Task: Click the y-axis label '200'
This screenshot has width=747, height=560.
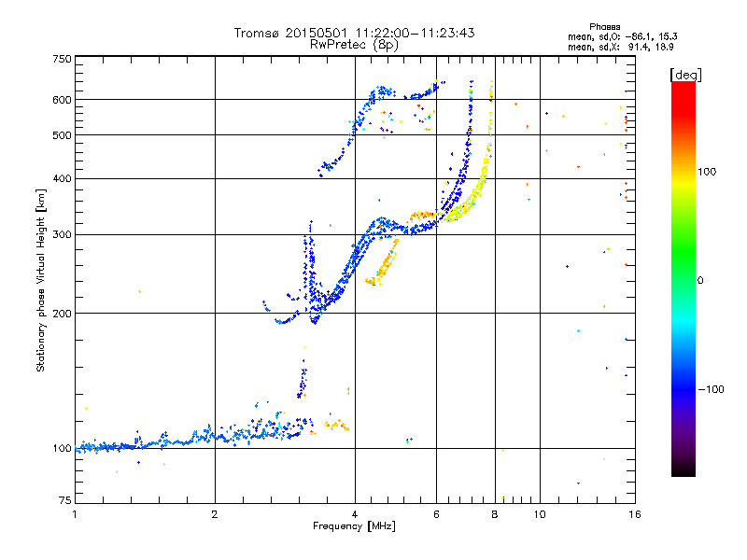Action: coord(62,314)
